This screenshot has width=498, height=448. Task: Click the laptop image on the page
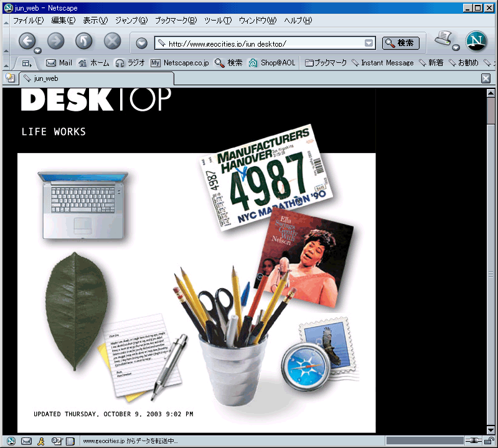83,205
